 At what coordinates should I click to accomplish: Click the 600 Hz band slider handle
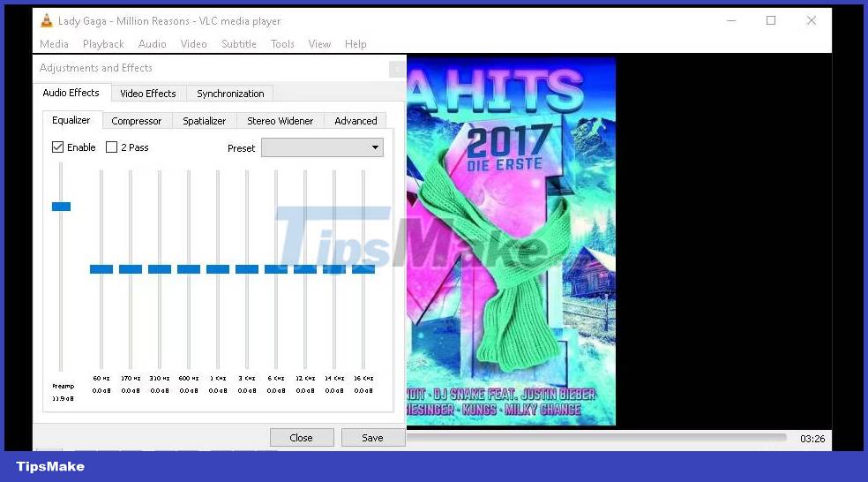click(189, 269)
